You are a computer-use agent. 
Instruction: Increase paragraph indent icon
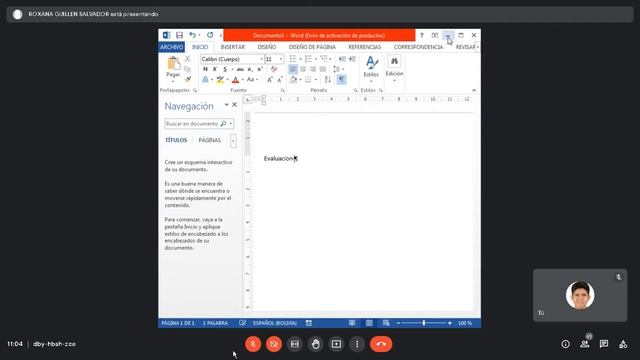coord(352,59)
